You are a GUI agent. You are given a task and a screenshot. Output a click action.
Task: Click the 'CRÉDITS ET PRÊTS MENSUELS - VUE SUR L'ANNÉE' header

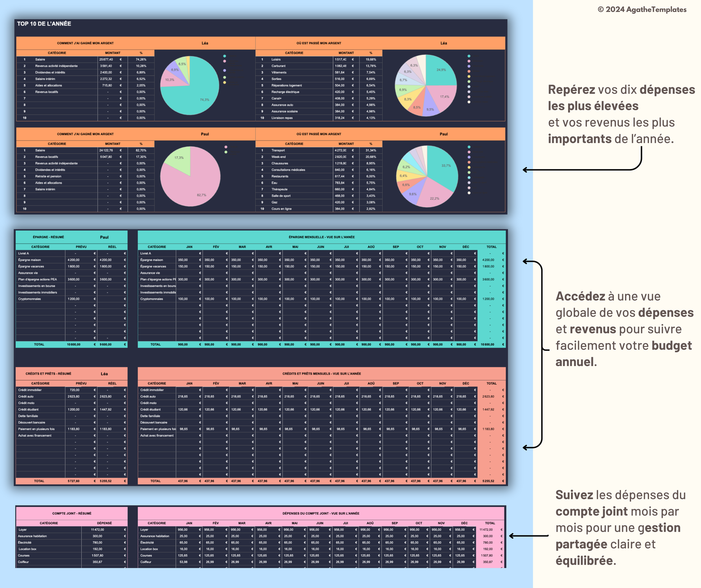click(x=321, y=374)
